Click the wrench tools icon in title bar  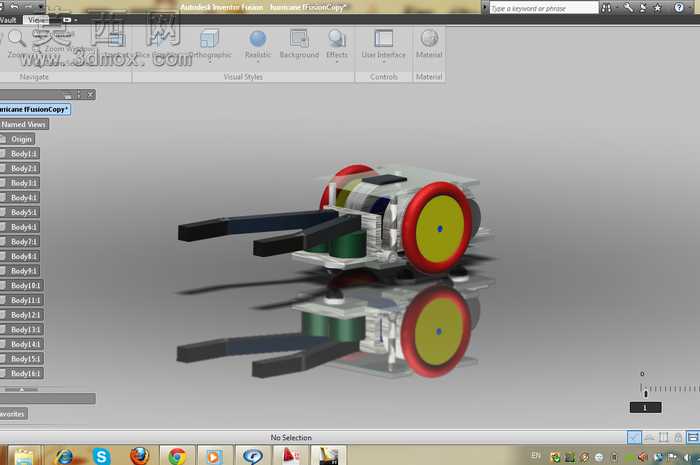628,8
